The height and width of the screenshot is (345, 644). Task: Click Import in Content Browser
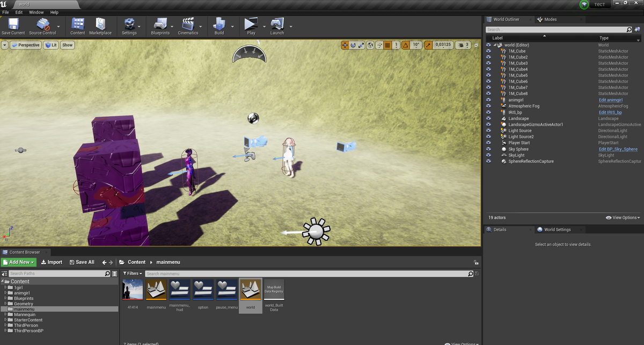(x=52, y=262)
